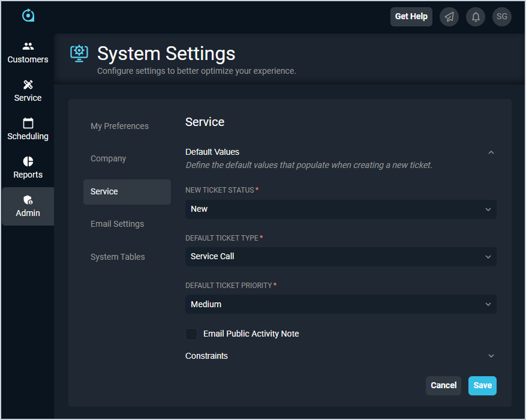
Task: Open the notifications bell
Action: point(476,17)
